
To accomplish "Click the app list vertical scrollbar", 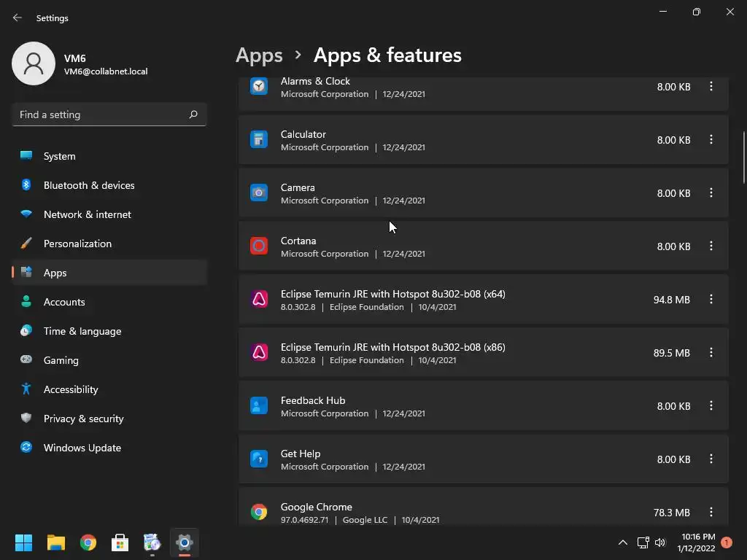I will click(x=743, y=157).
